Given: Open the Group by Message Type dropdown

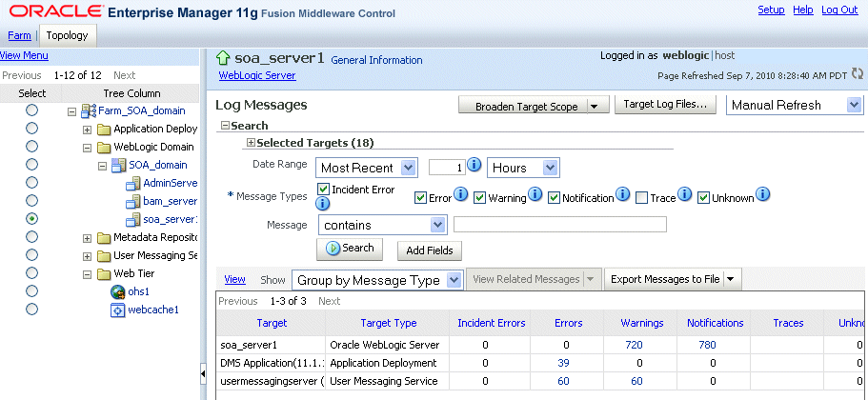Looking at the screenshot, I should click(377, 280).
